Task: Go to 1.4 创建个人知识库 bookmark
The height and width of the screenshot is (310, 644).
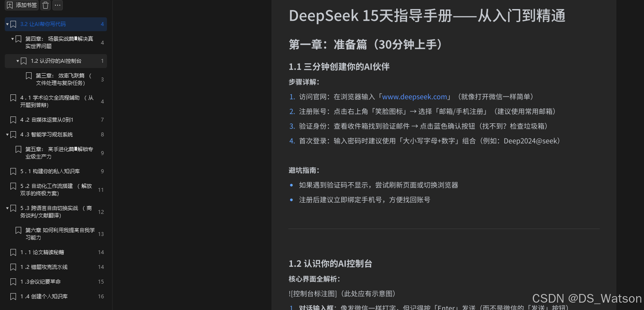Action: coord(56,297)
